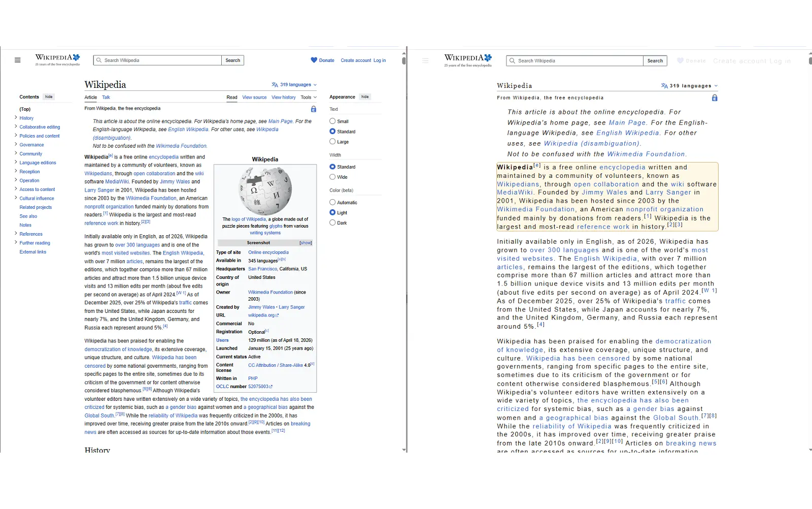Click the padlock icon in the right-hand pane

715,98
